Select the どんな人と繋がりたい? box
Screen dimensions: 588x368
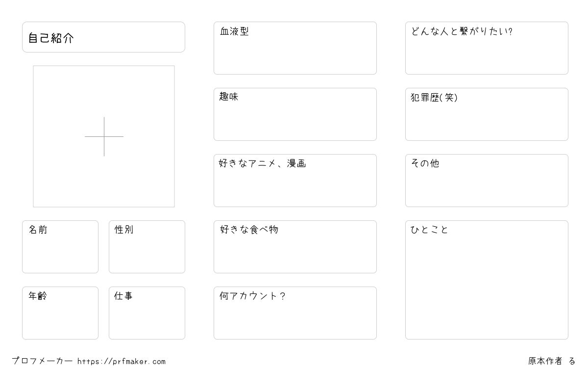pyautogui.click(x=487, y=48)
